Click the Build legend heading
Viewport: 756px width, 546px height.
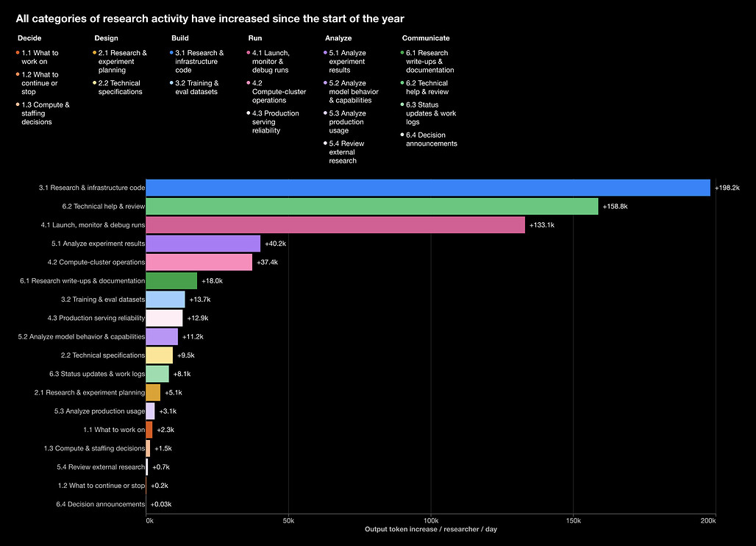(x=180, y=38)
